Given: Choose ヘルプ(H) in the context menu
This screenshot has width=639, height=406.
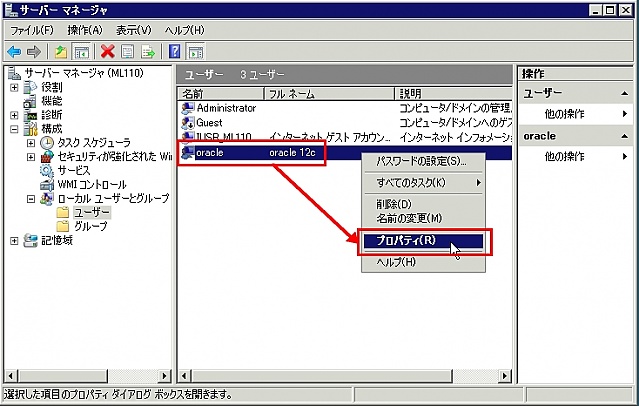Looking at the screenshot, I should pyautogui.click(x=423, y=262).
